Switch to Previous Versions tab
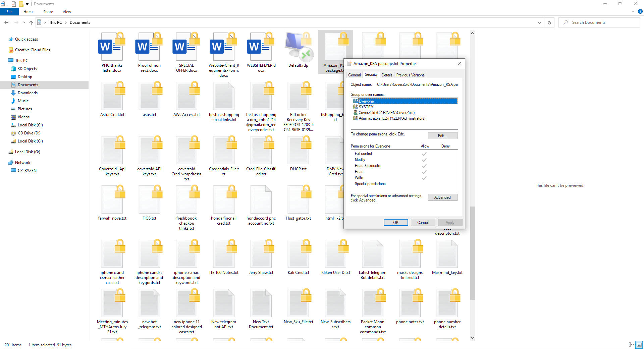644x349 pixels. [410, 75]
